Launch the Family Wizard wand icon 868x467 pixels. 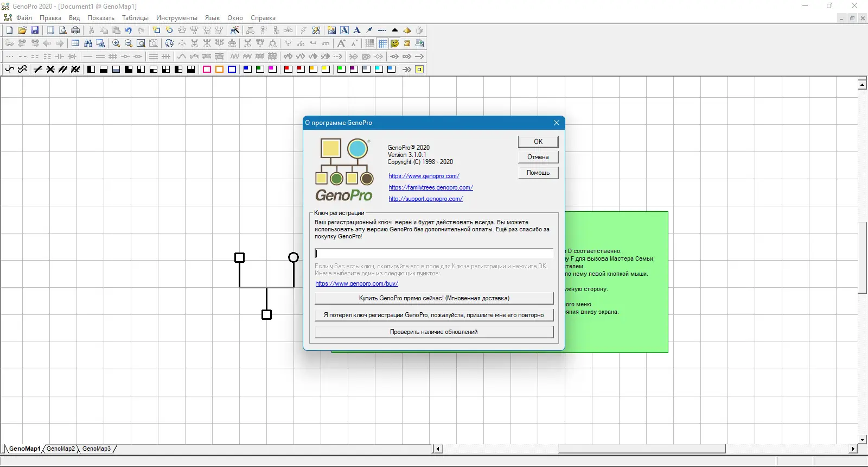(x=235, y=30)
